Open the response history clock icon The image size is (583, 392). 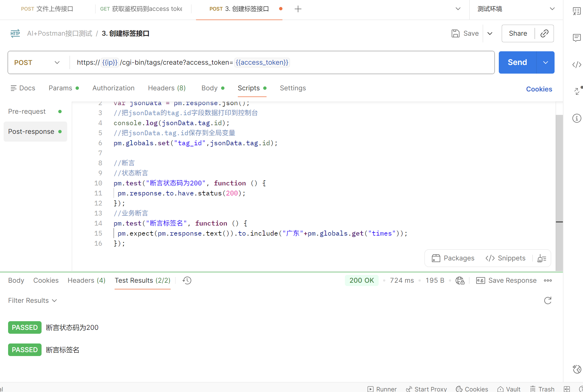[187, 280]
